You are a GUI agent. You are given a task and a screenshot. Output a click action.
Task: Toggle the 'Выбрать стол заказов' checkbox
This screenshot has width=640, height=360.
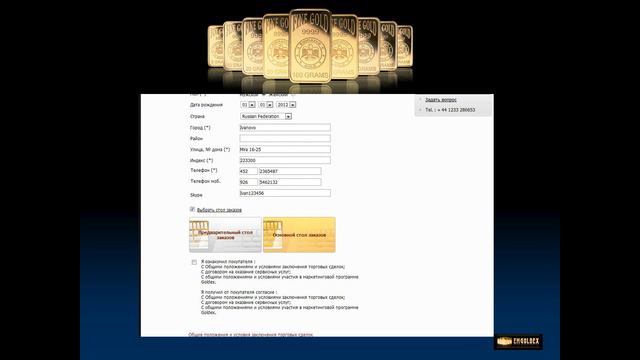192,209
